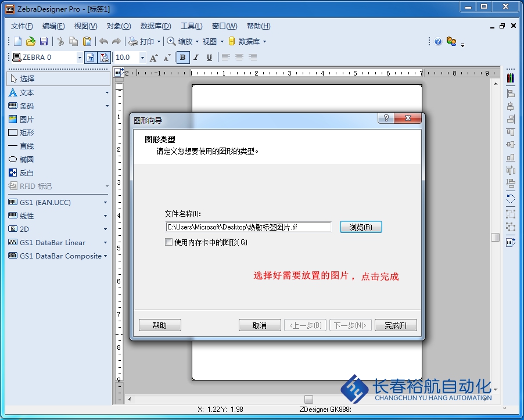Open the Object (对象) menu

(119, 26)
